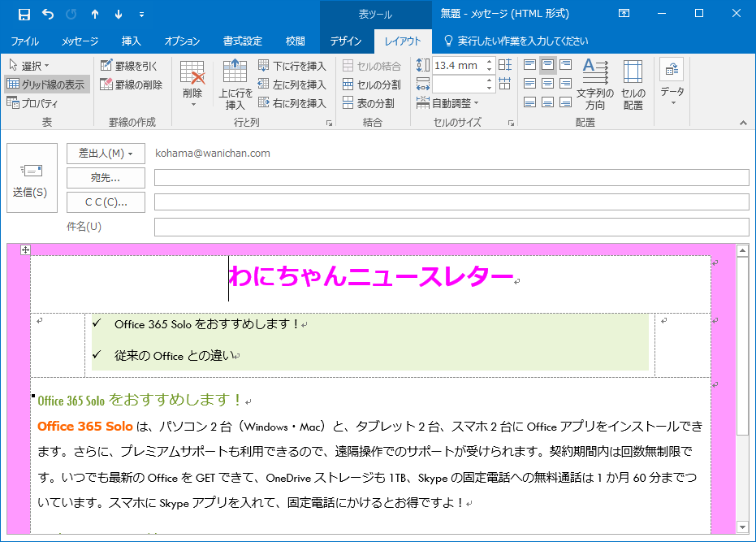The image size is (756, 542).
Task: Increase column width with up stepper
Action: [489, 80]
